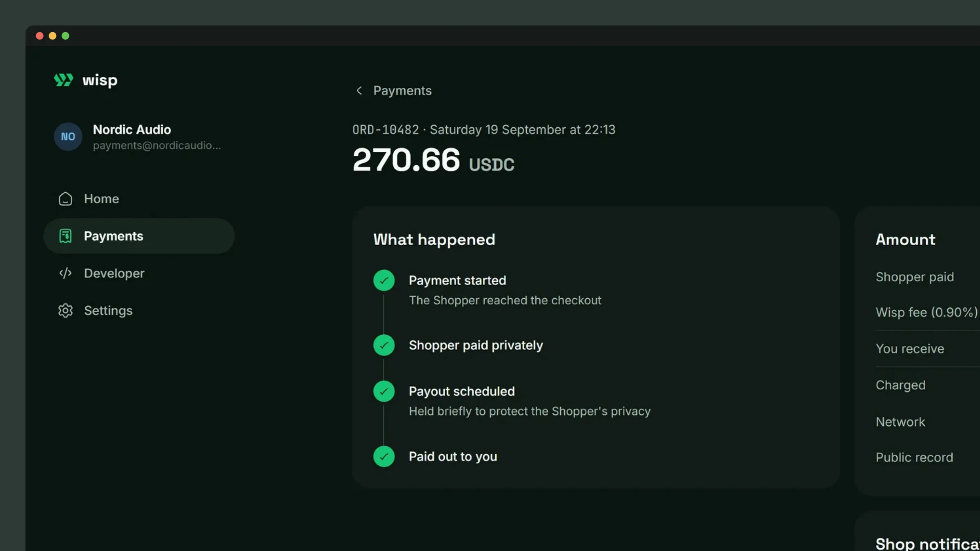This screenshot has height=551, width=980.
Task: Click the Paid out to you title
Action: coord(453,456)
